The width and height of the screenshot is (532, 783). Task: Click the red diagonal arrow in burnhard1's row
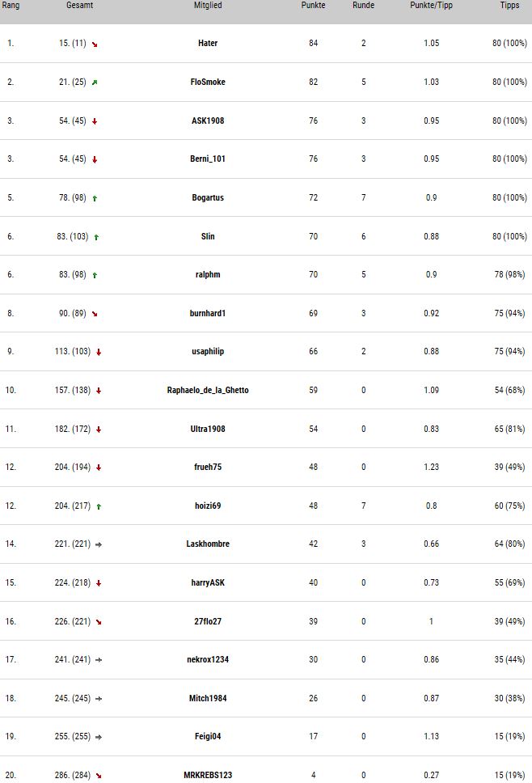[95, 314]
